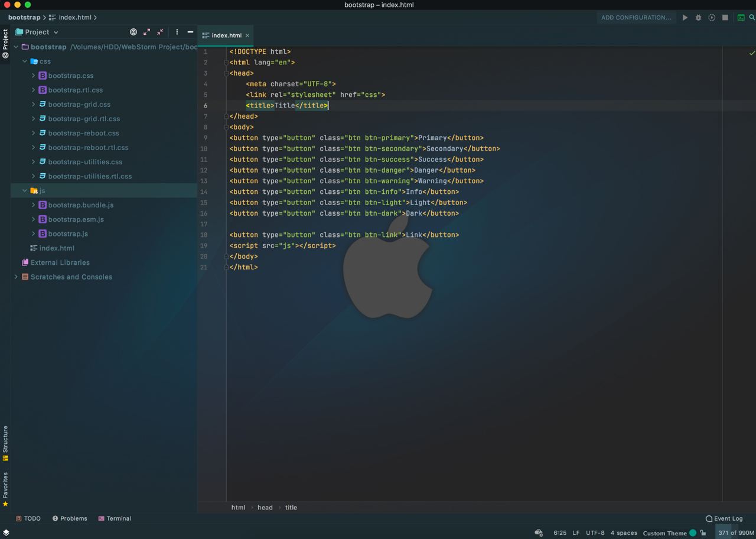
Task: Click the Debug bug icon in top toolbar
Action: (698, 18)
